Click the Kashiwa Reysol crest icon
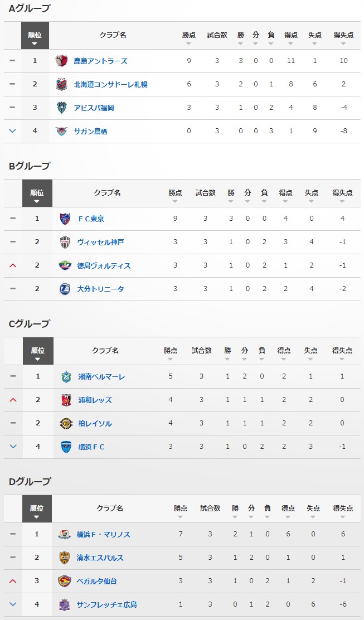The image size is (364, 620). coord(66,423)
